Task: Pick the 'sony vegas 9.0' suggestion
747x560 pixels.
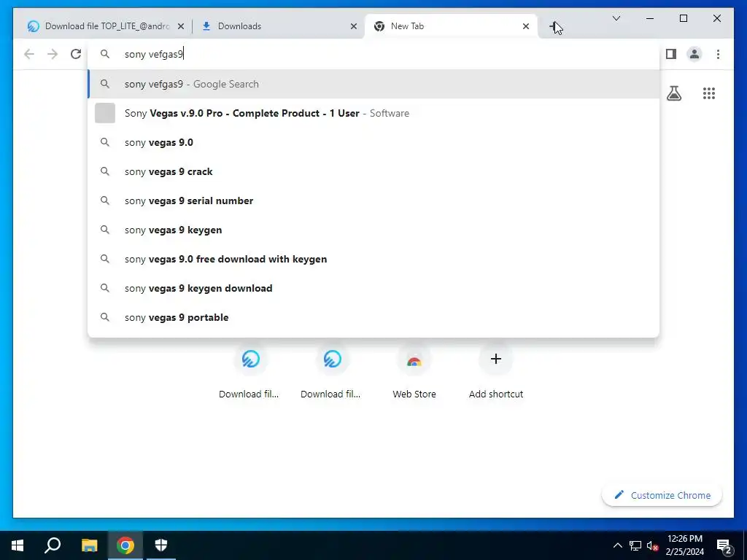Action: [x=373, y=142]
